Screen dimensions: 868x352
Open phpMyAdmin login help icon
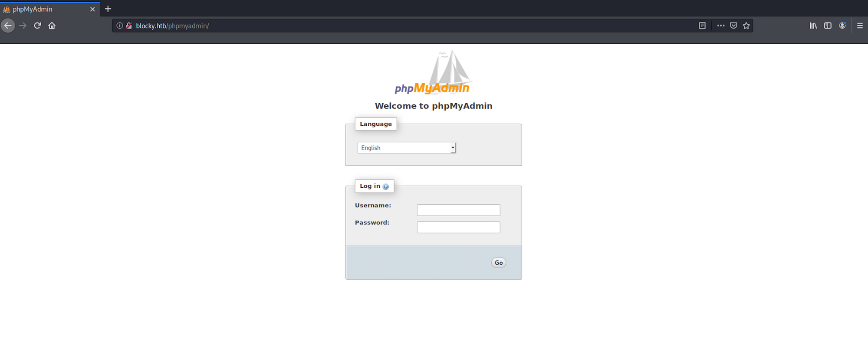[x=386, y=186]
